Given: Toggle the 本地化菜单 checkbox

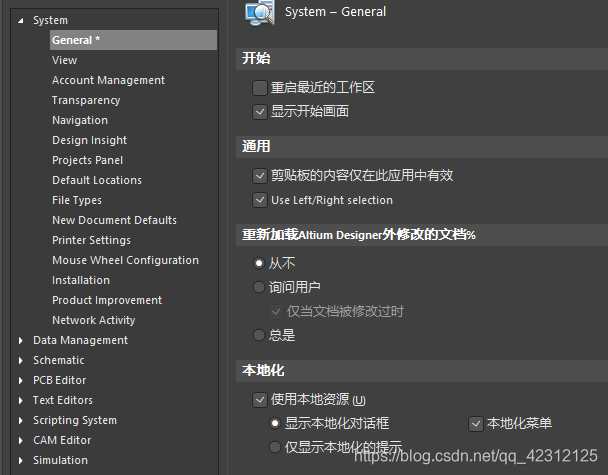Looking at the screenshot, I should click(476, 423).
